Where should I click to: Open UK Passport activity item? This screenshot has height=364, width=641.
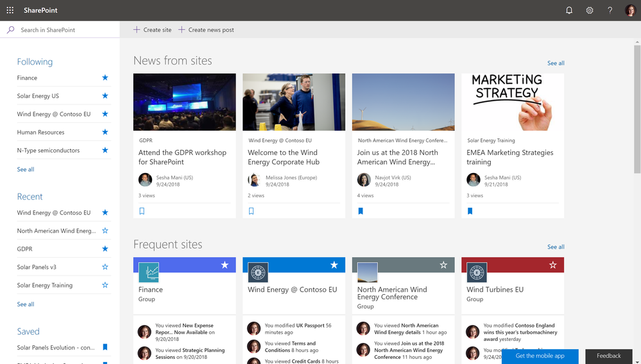click(x=298, y=329)
